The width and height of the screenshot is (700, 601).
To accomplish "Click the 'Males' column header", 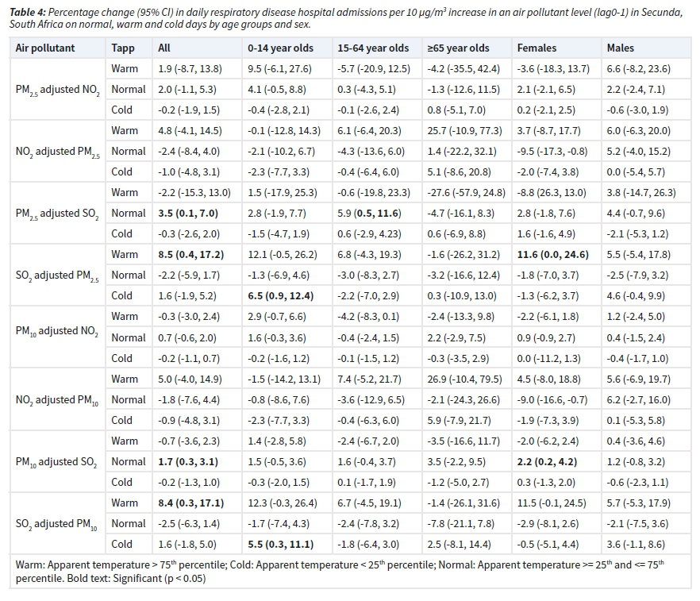I will tap(621, 48).
